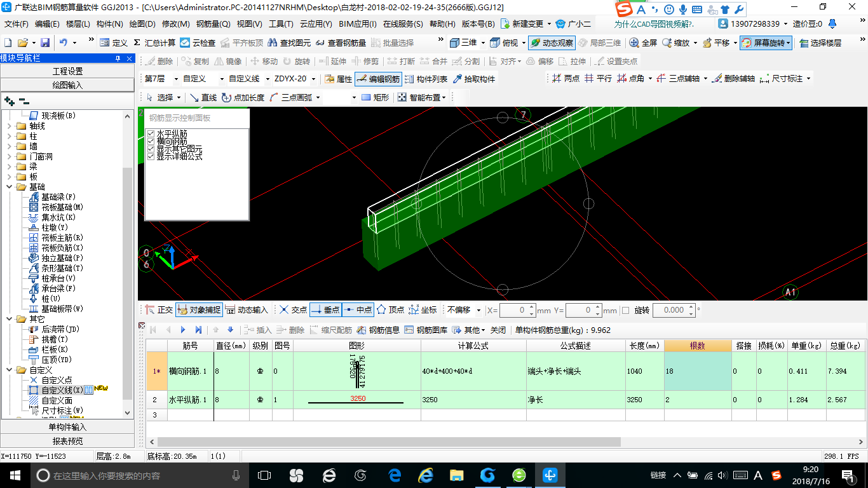Select 拾取构件 pick component tool
868x488 pixels.
coord(473,79)
